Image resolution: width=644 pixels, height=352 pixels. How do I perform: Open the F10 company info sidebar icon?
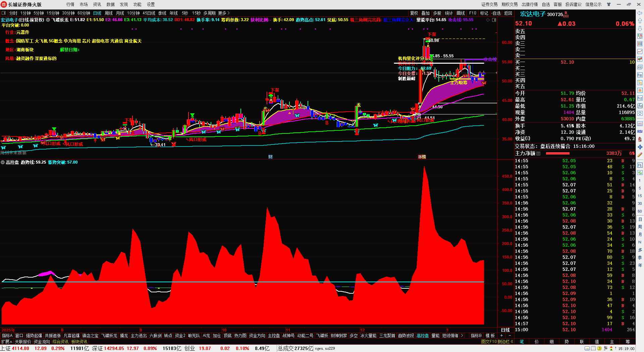pos(640,75)
